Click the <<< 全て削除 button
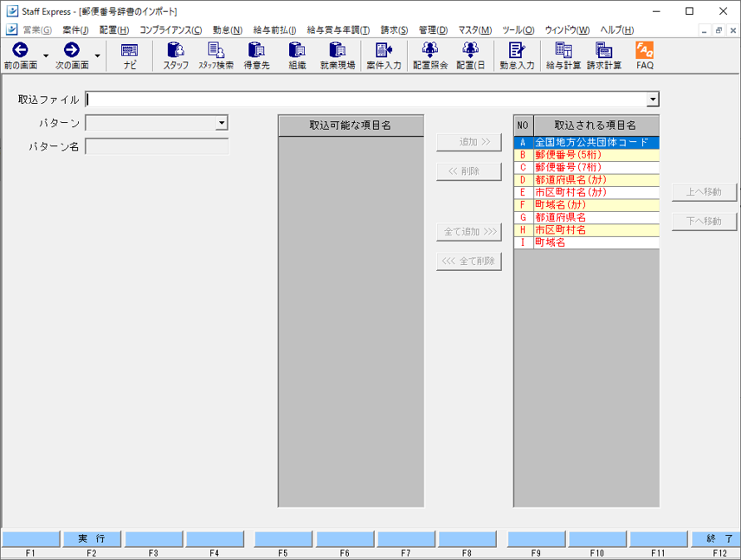The height and width of the screenshot is (560, 741). 469,261
